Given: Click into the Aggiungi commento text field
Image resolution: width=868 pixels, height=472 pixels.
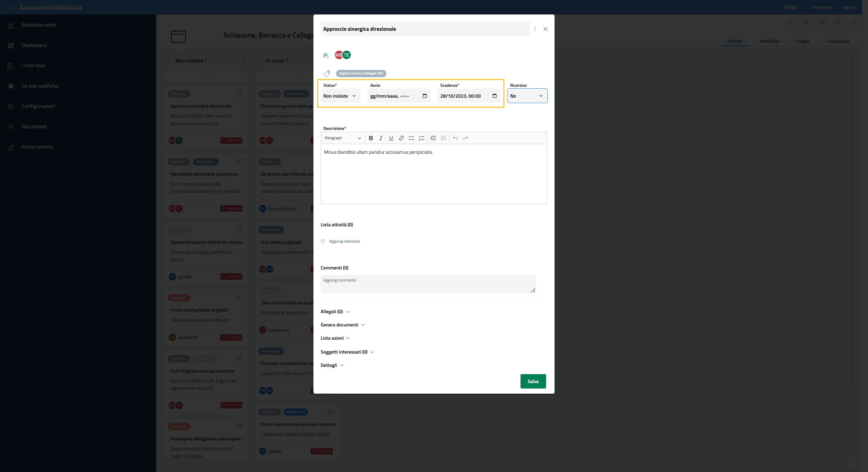Looking at the screenshot, I should tap(427, 284).
